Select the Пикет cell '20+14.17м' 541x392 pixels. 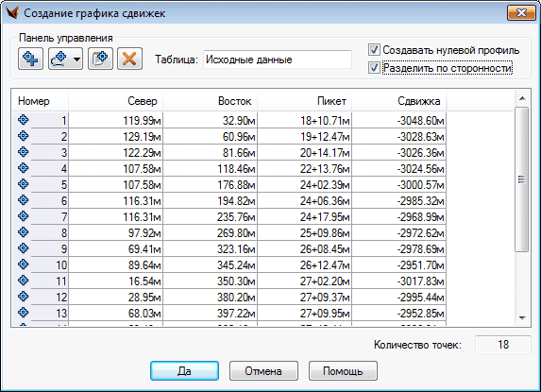click(x=304, y=152)
